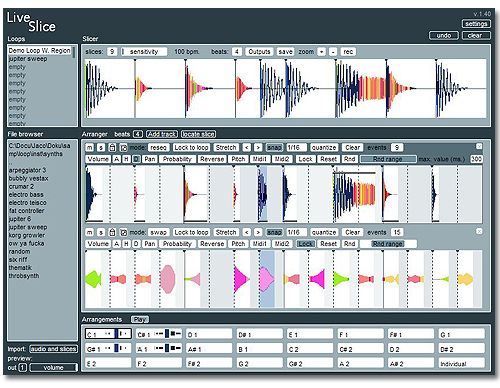Image resolution: width=500 pixels, height=388 pixels.
Task: Select the Reverse parameter on reseq track
Action: (x=212, y=159)
